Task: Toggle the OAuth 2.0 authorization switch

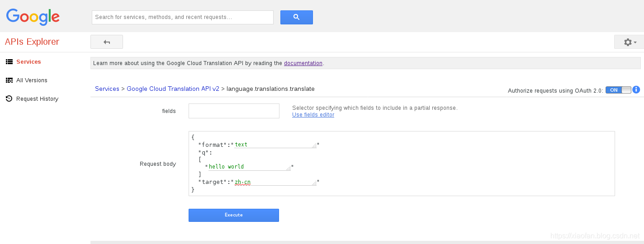Action: tap(618, 90)
